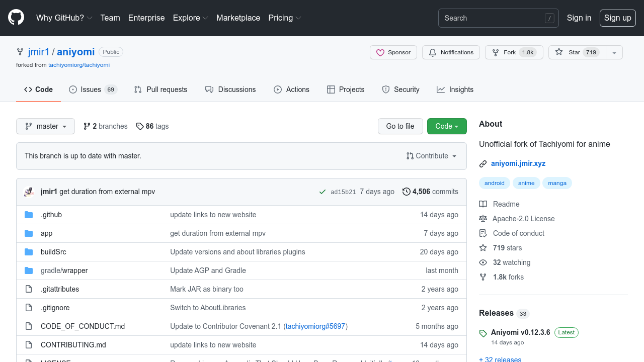This screenshot has height=362, width=644.
Task: Focus the GitHub search field
Action: tap(499, 18)
